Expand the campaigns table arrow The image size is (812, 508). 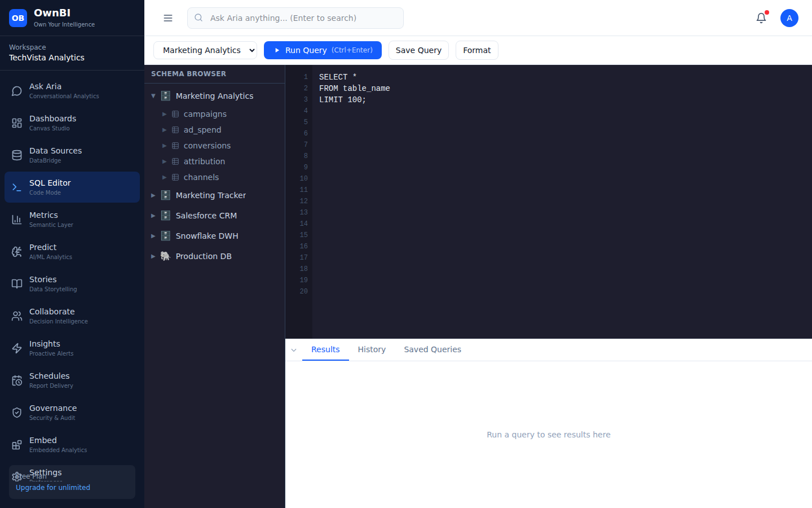[165, 114]
